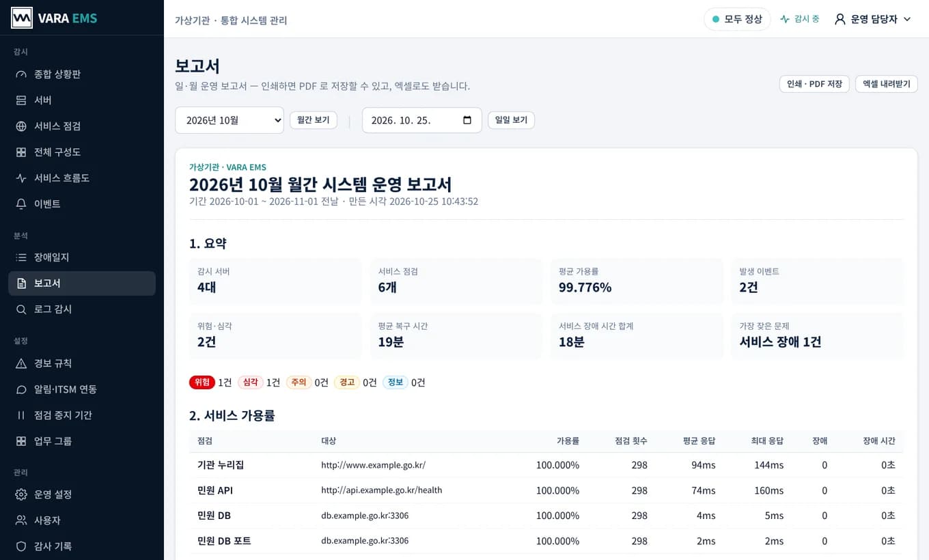Screen dimensions: 929x560
Task: Open the 업무 그룹 grid icon
Action: pos(21,441)
